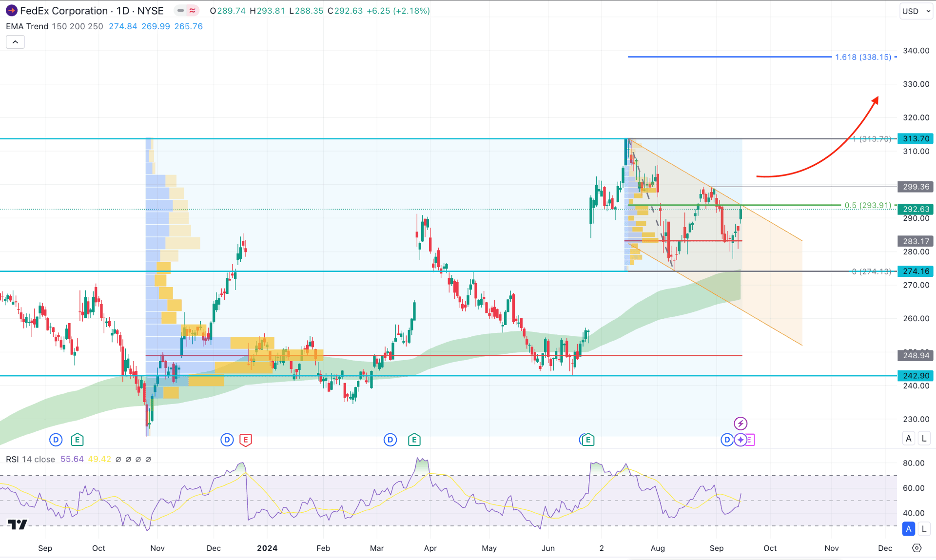This screenshot has height=560, width=936.
Task: Toggle auto scale A on the price pane
Action: 909,438
